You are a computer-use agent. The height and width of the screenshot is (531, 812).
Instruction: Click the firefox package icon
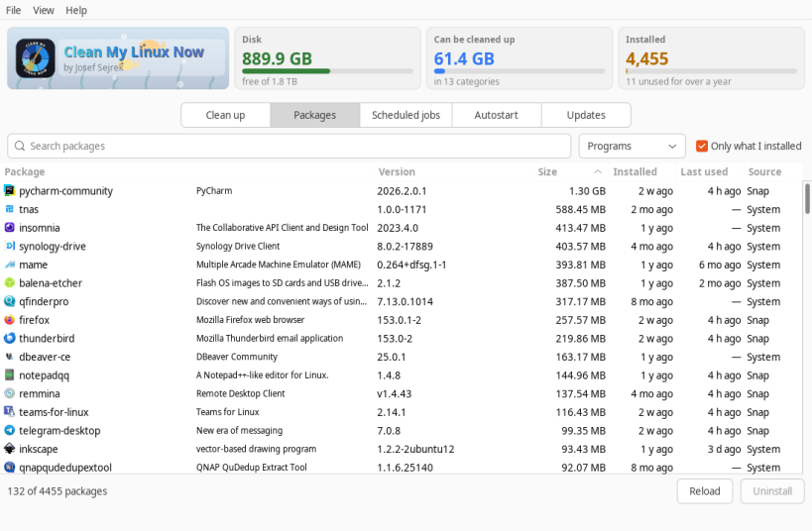coord(9,320)
